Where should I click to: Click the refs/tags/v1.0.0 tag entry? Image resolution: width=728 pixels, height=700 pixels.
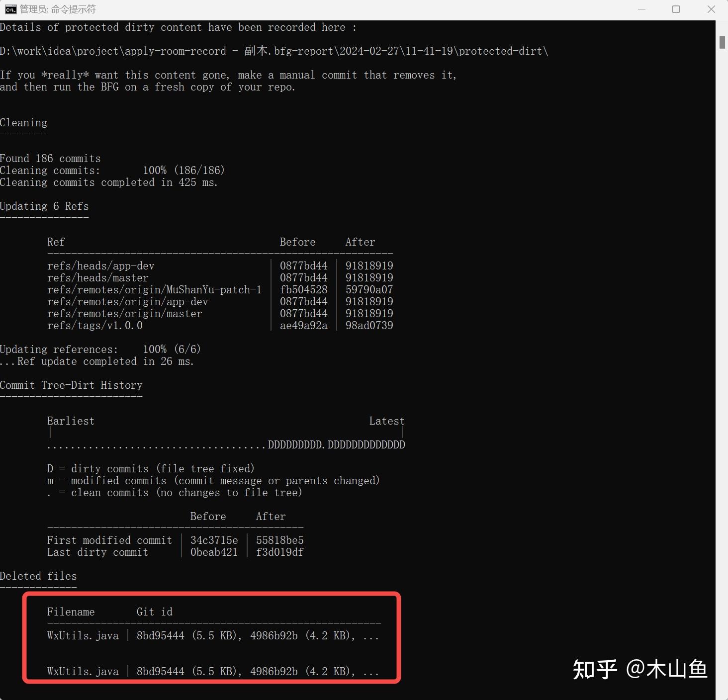(x=94, y=325)
